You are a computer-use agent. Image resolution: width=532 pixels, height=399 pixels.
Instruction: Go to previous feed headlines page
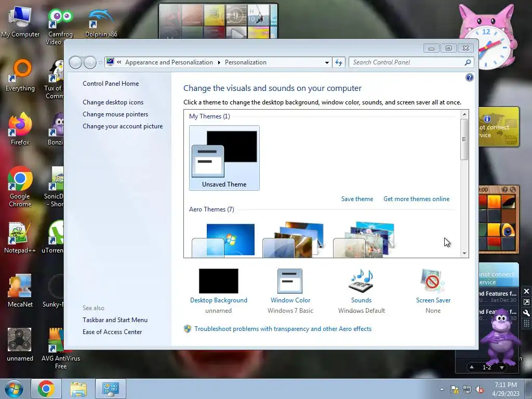[472, 367]
